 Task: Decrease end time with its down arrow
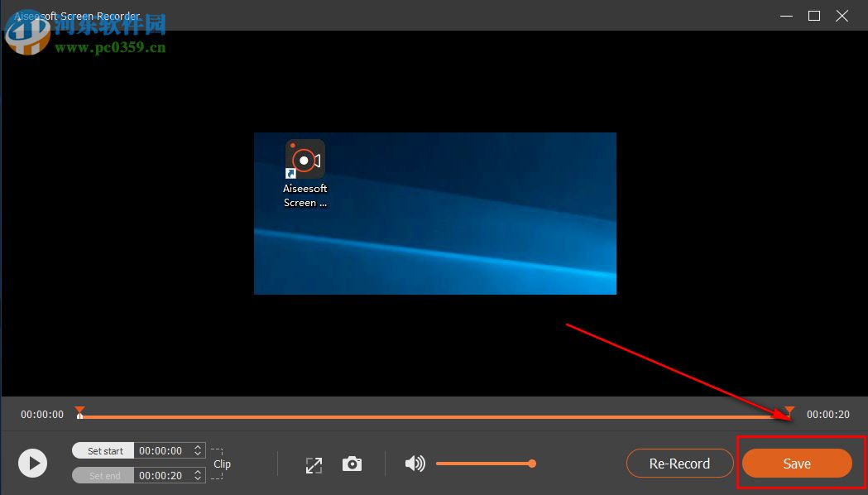198,479
